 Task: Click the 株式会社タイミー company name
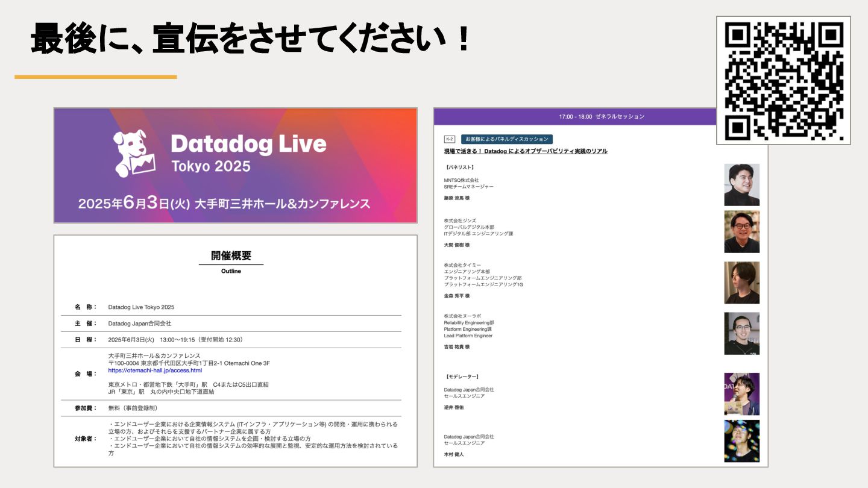pyautogui.click(x=463, y=265)
